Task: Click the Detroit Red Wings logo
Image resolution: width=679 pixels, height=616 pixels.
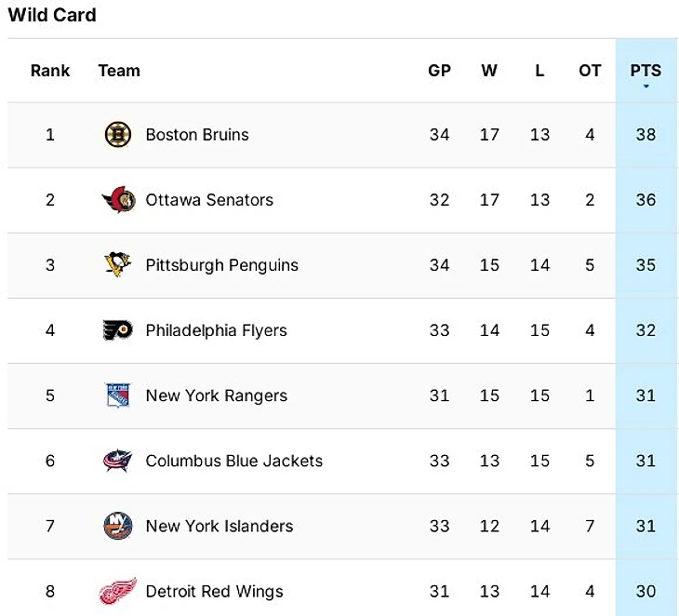Action: (x=118, y=591)
